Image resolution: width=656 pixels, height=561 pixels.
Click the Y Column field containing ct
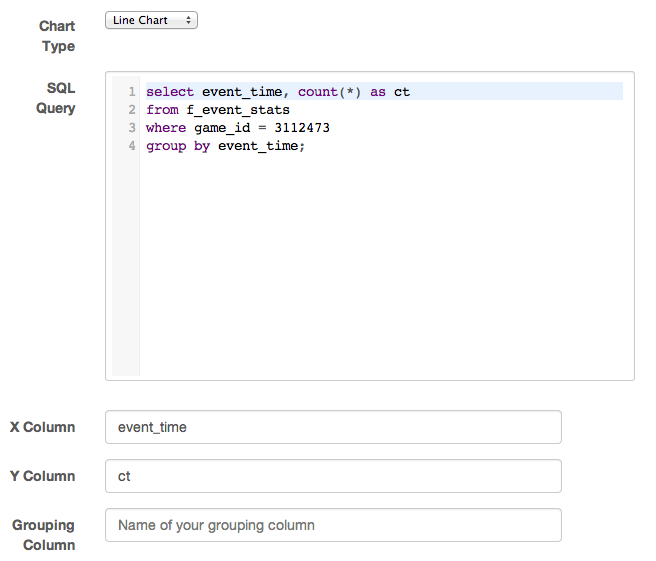pyautogui.click(x=333, y=476)
